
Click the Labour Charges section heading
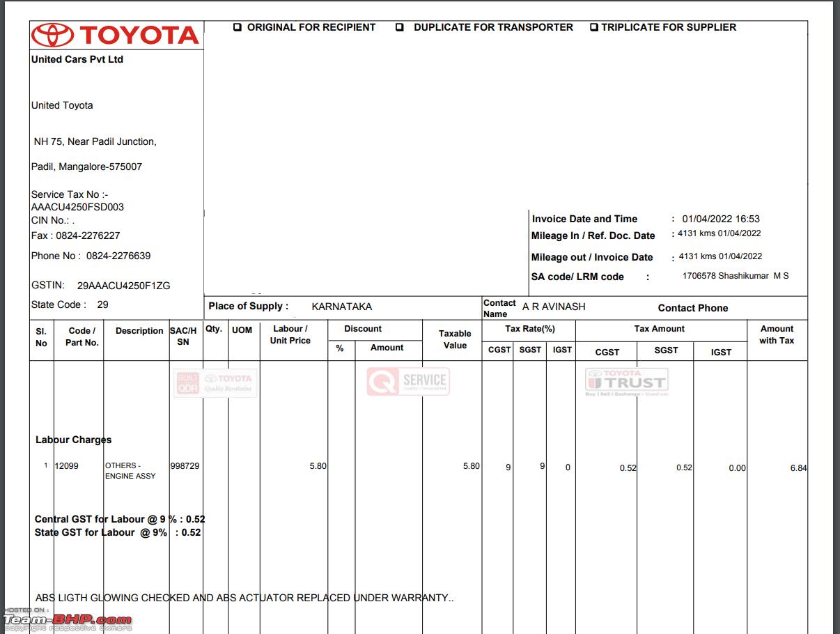[73, 440]
